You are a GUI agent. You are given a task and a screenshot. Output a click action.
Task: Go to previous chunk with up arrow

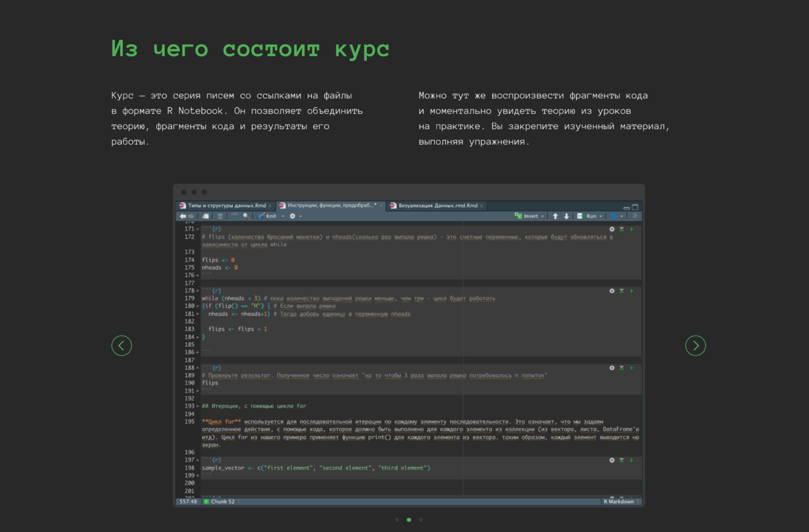pyautogui.click(x=555, y=216)
